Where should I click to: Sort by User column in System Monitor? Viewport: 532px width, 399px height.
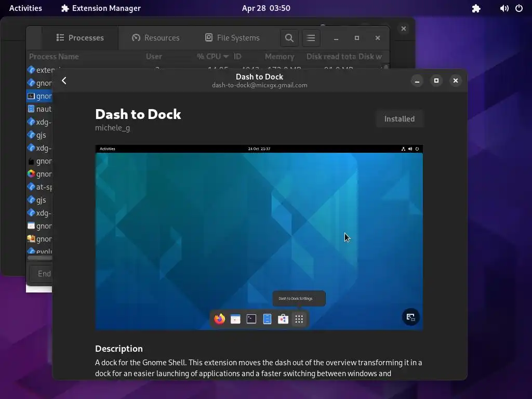point(154,57)
